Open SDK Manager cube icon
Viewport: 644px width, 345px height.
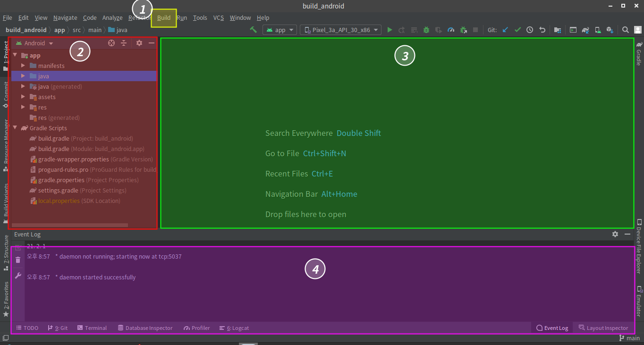(610, 30)
